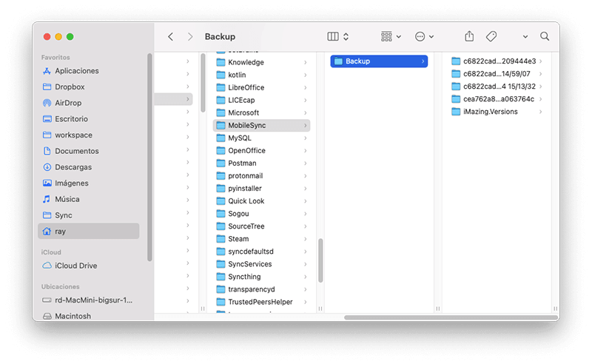Viewport: 592px width, 364px height.
Task: Expand the toolbar overflow chevron
Action: (525, 36)
